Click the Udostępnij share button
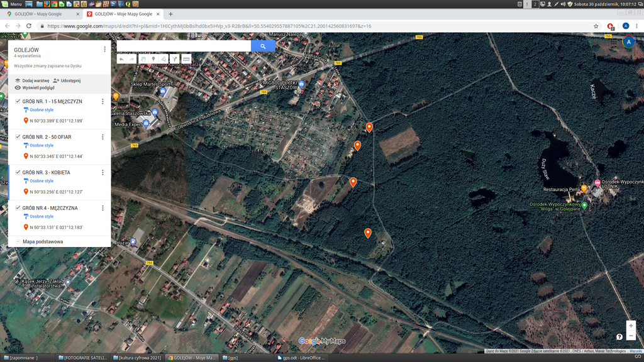 (x=67, y=80)
